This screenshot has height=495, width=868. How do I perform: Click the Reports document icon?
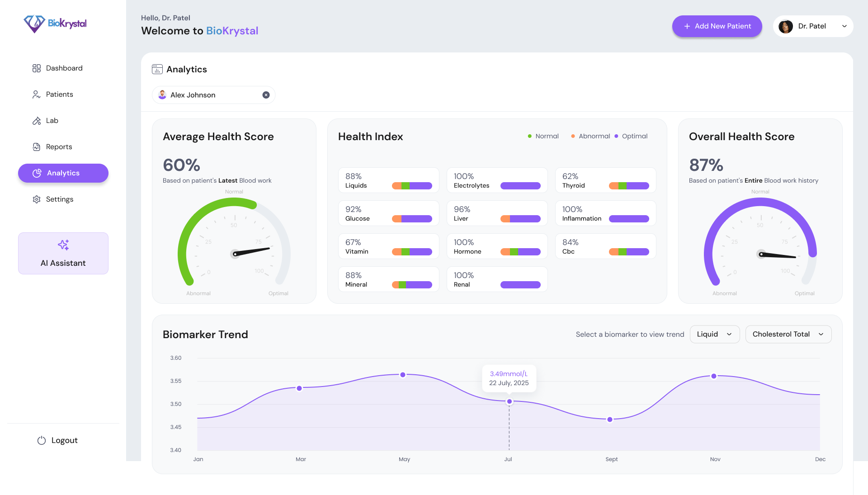coord(37,147)
